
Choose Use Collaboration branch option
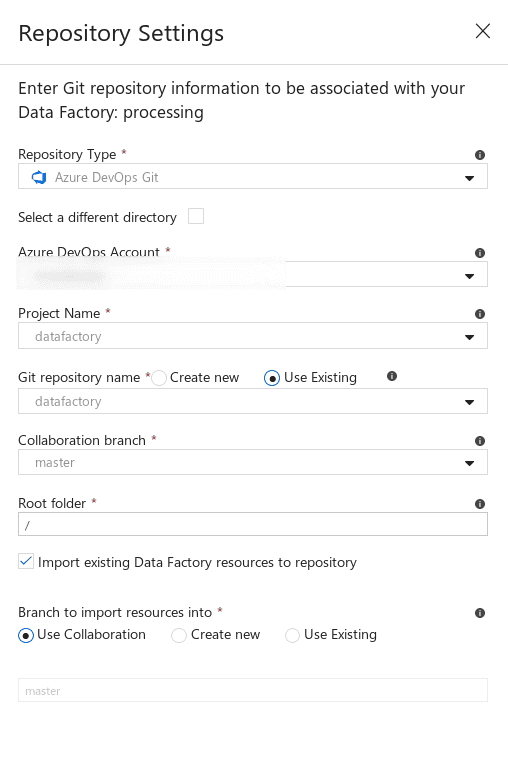26,635
